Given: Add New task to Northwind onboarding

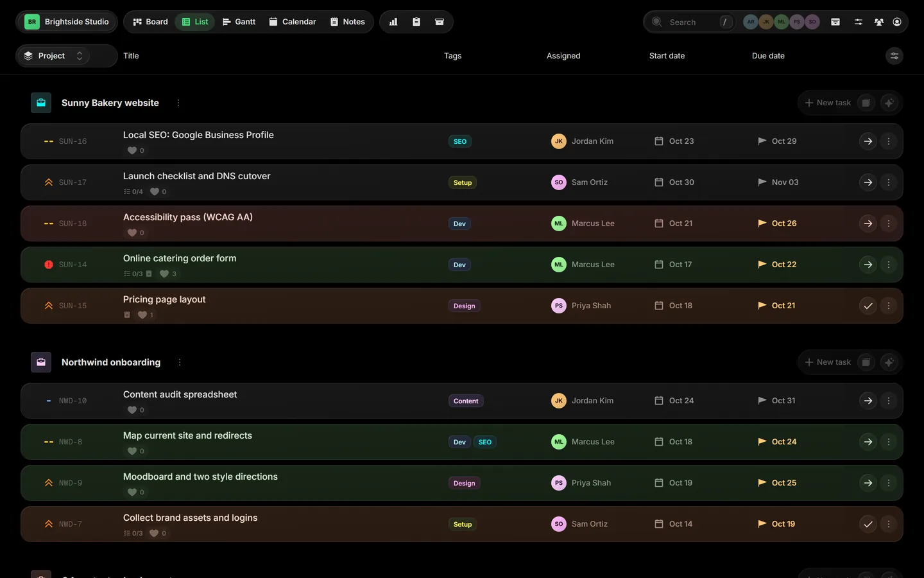Looking at the screenshot, I should 828,362.
